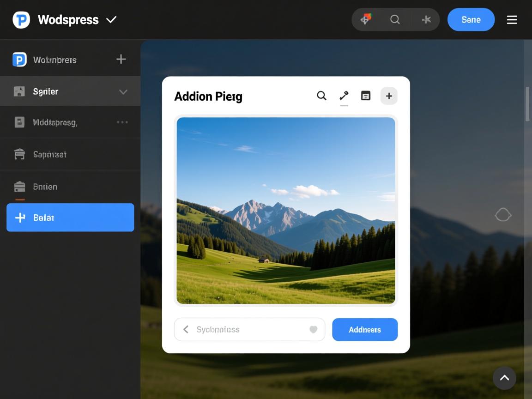Screen dimensions: 532x399
Task: Open the three-dot options for Mddspresg
Action: [122, 122]
